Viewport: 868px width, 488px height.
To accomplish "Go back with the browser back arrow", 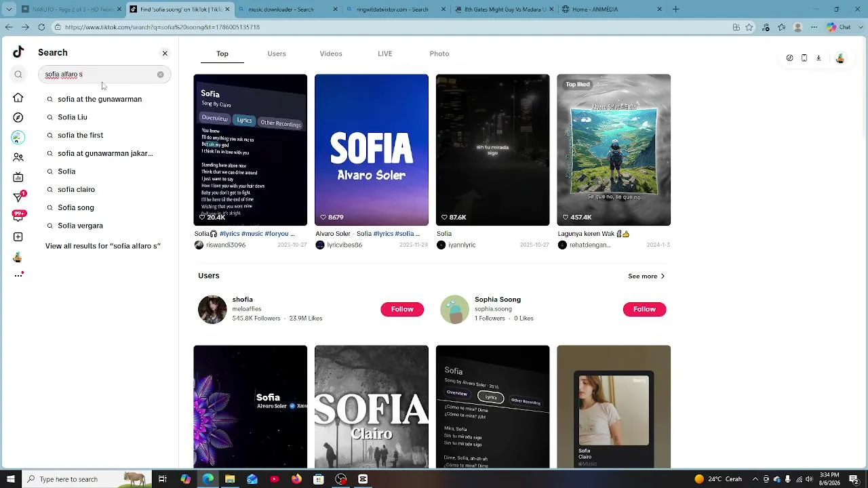I will [x=9, y=27].
